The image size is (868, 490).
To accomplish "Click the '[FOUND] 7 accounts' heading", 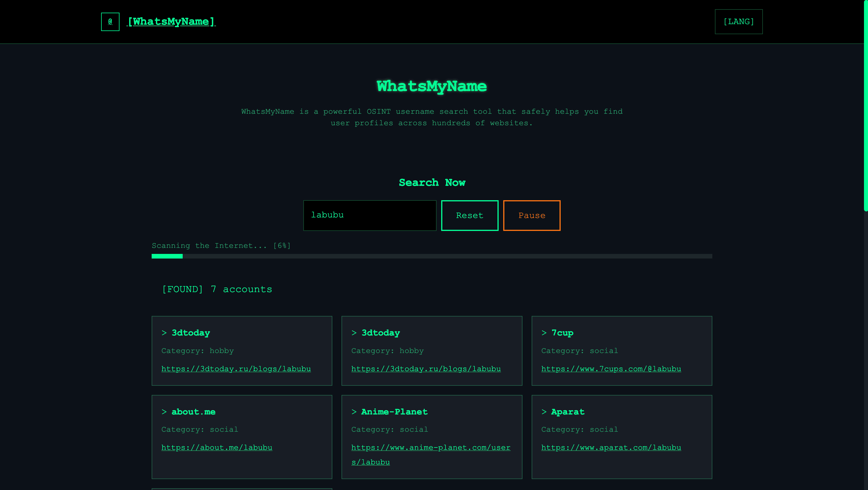I will tap(217, 289).
